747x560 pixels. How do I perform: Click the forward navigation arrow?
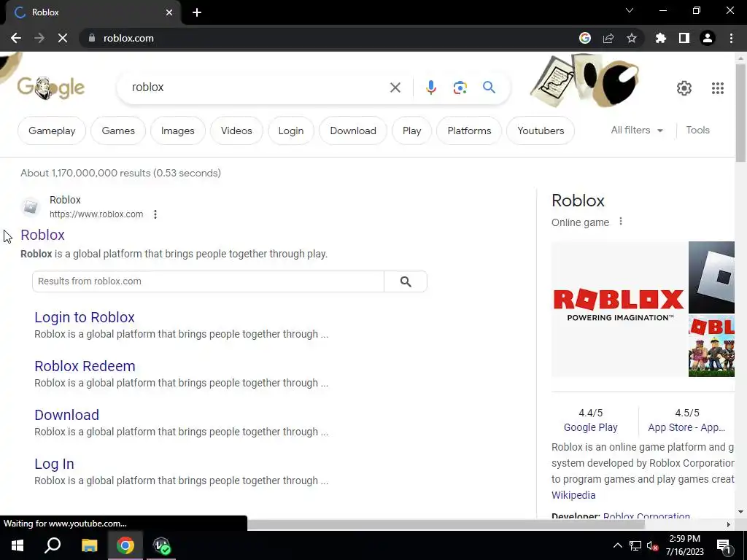[39, 38]
